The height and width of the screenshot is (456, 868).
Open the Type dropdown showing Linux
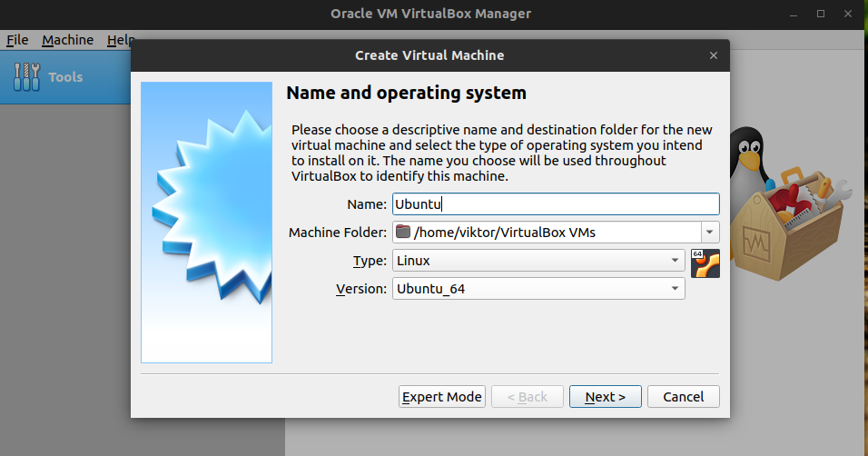538,261
